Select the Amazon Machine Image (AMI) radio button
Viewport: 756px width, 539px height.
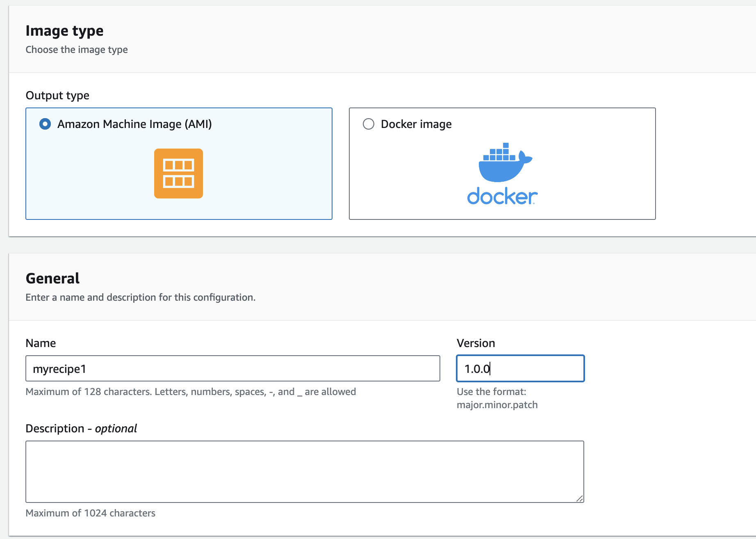point(45,124)
